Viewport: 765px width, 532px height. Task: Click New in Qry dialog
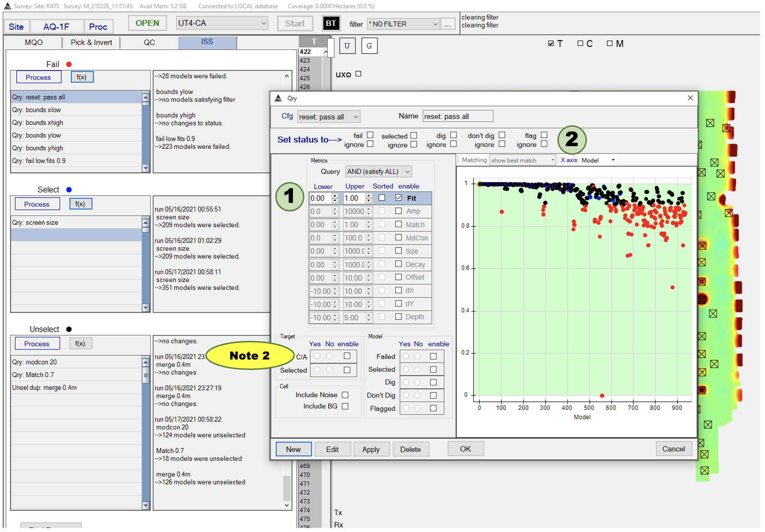click(x=293, y=449)
